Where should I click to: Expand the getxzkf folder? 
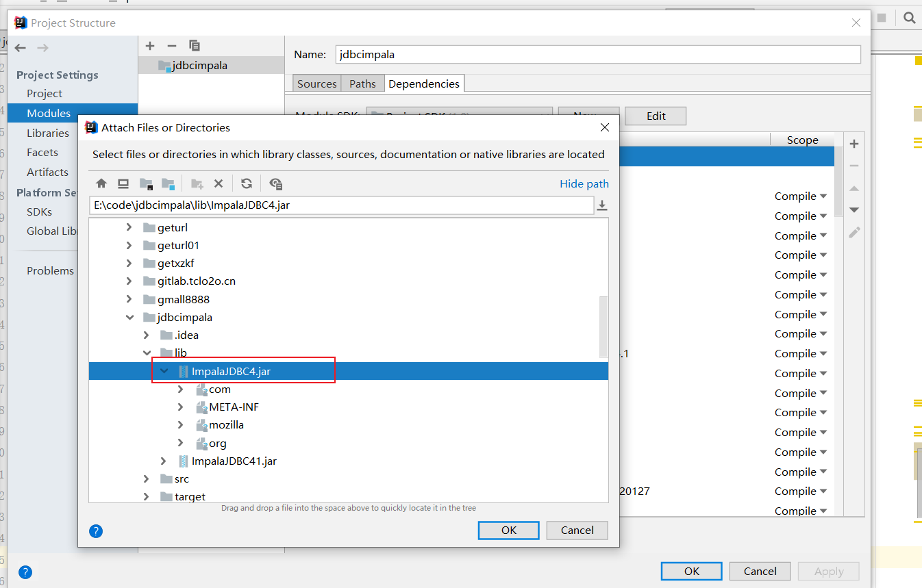coord(129,263)
